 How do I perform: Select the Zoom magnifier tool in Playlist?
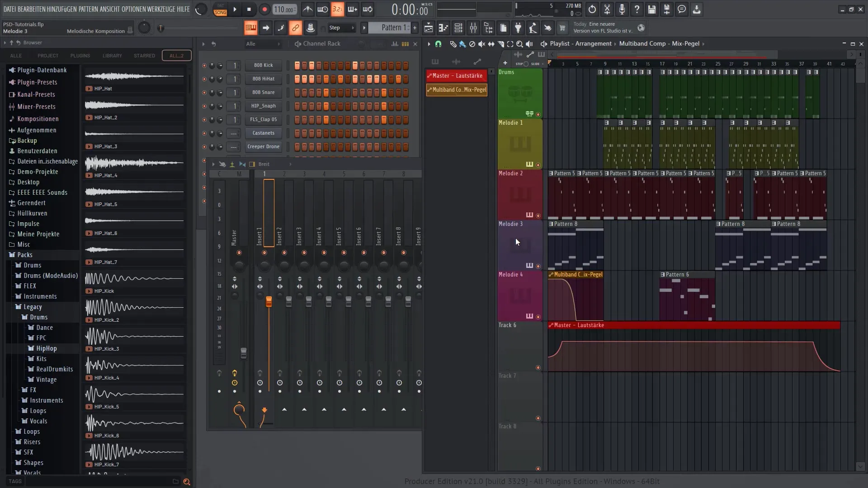pos(520,44)
